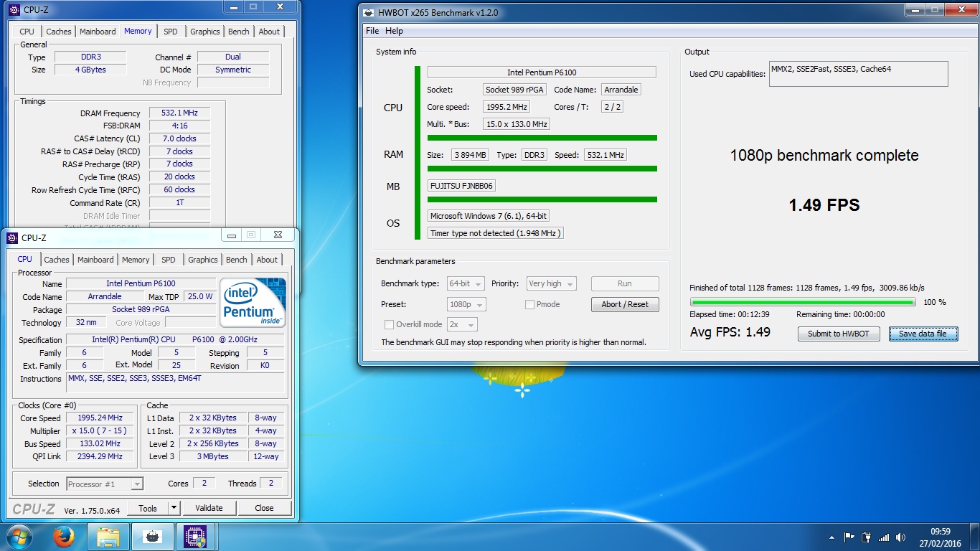This screenshot has width=980, height=551.
Task: Open the Preset 1080p dropdown
Action: [466, 304]
